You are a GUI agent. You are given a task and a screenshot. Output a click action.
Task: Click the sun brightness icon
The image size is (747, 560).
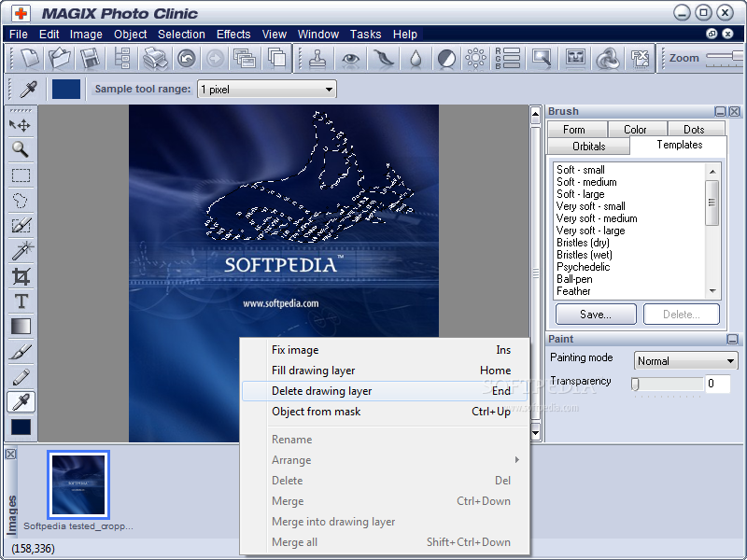click(x=475, y=59)
